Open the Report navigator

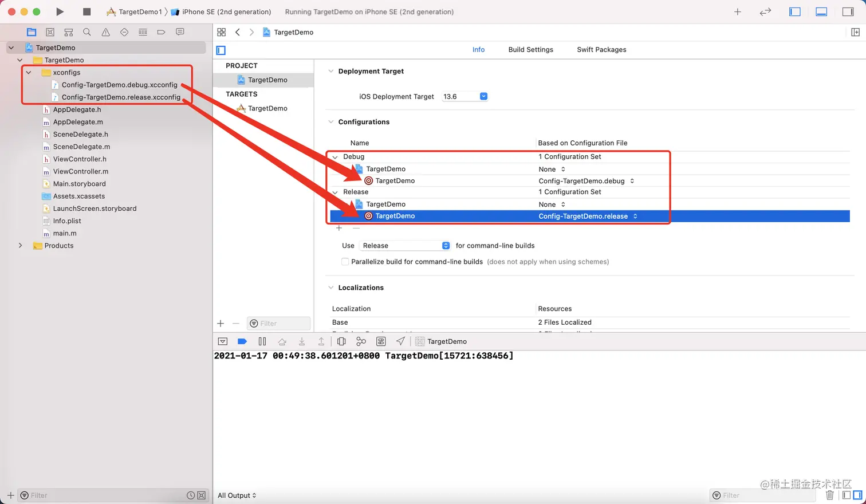tap(180, 32)
